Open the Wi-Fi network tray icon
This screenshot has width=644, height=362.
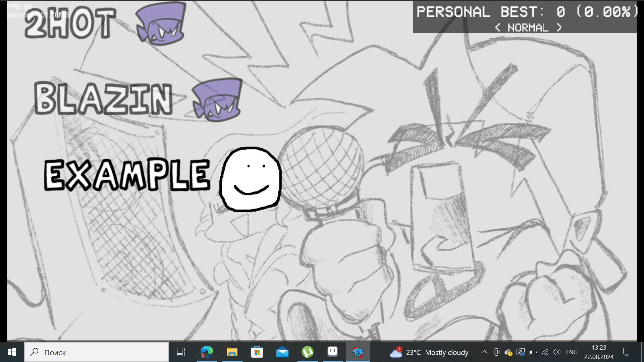pos(545,352)
